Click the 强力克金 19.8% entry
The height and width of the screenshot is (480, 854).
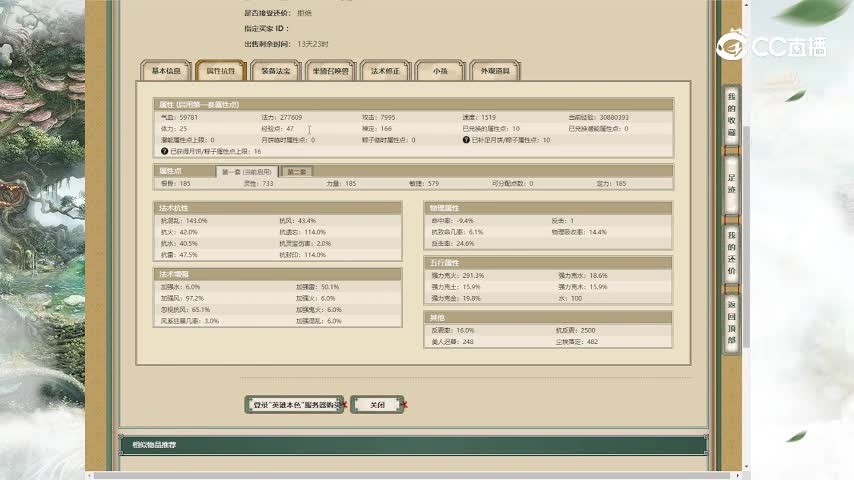(456, 299)
